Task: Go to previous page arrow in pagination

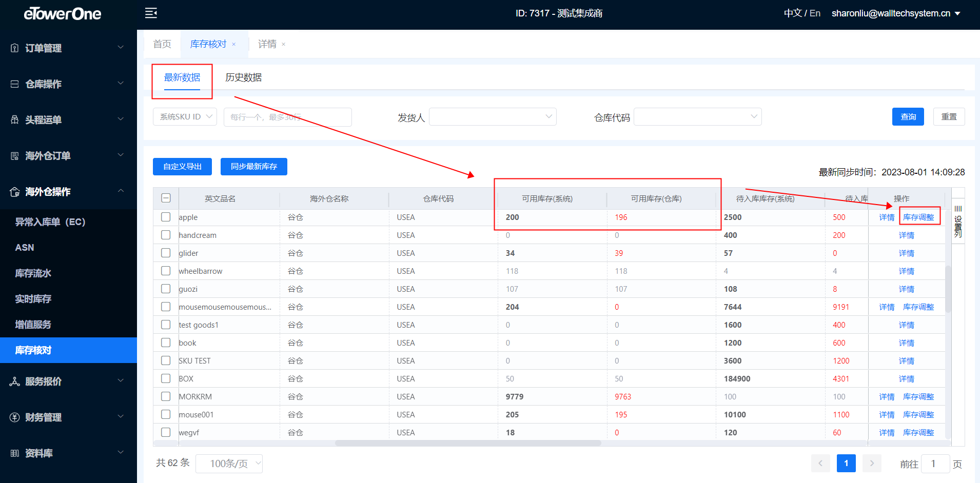Action: pos(820,464)
